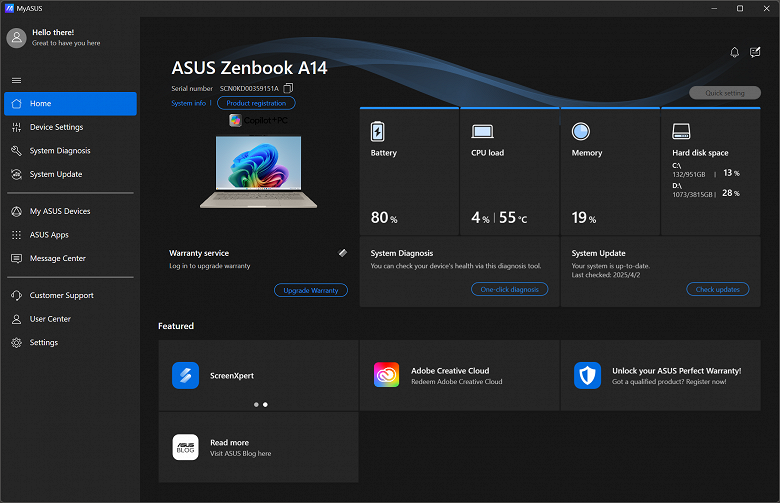The height and width of the screenshot is (503, 780).
Task: Start One-click diagnosis
Action: (x=509, y=289)
